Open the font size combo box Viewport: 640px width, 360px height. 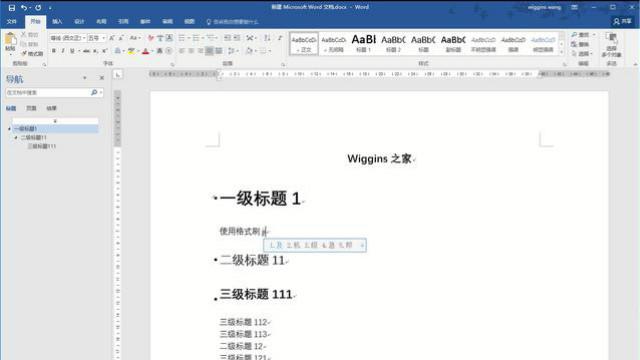[x=96, y=38]
